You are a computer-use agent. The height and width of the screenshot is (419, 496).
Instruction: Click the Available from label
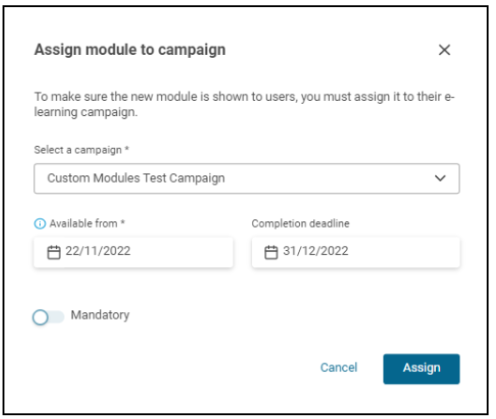click(87, 223)
